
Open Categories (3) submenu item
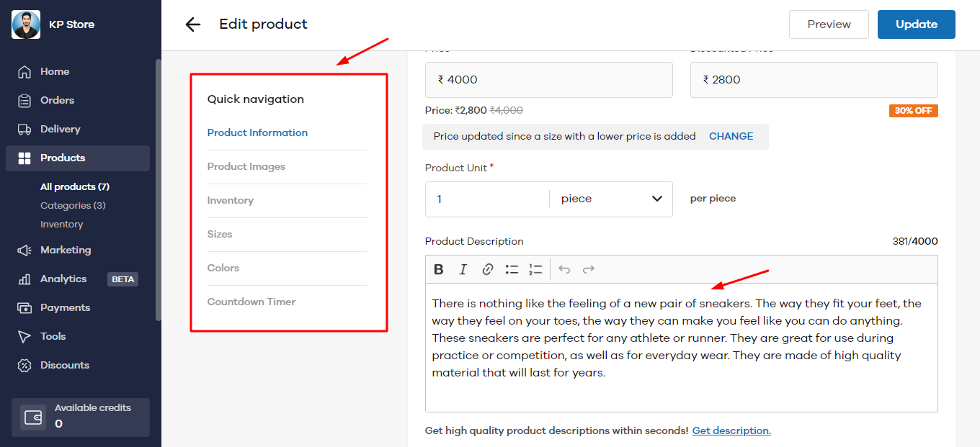(73, 206)
